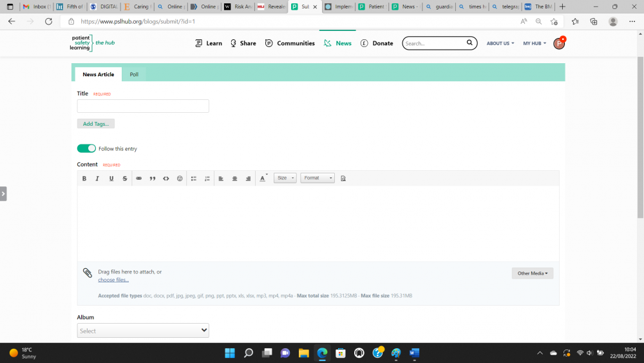This screenshot has height=363, width=644.
Task: Open a new browser tab
Action: coord(562,6)
